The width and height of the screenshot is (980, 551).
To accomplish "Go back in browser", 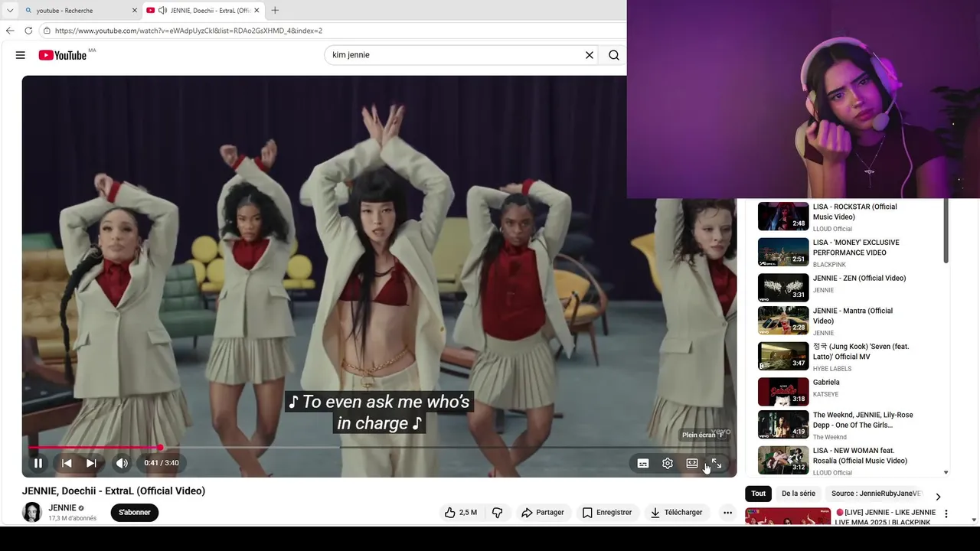I will click(x=10, y=31).
